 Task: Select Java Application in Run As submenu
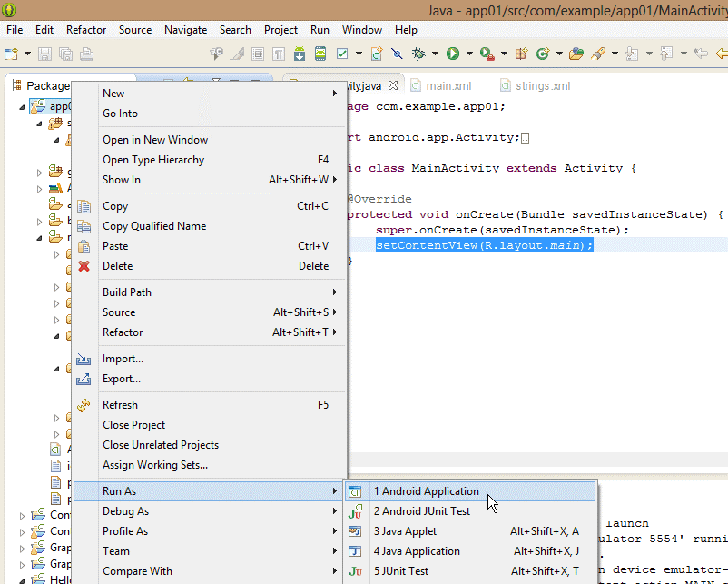pyautogui.click(x=417, y=551)
